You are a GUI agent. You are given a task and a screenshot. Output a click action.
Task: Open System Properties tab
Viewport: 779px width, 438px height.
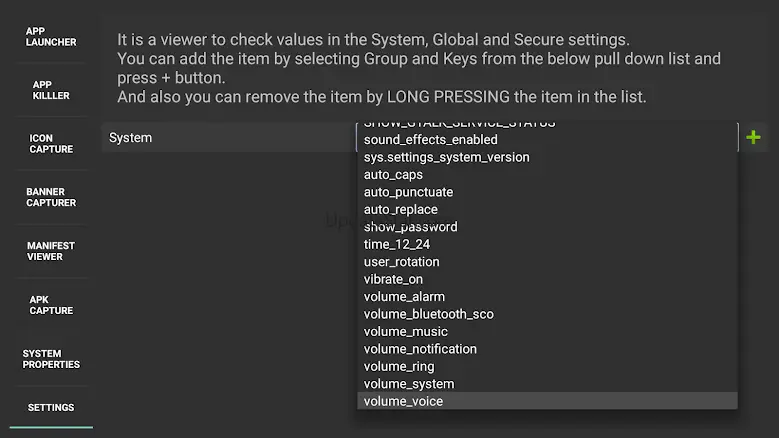click(51, 359)
